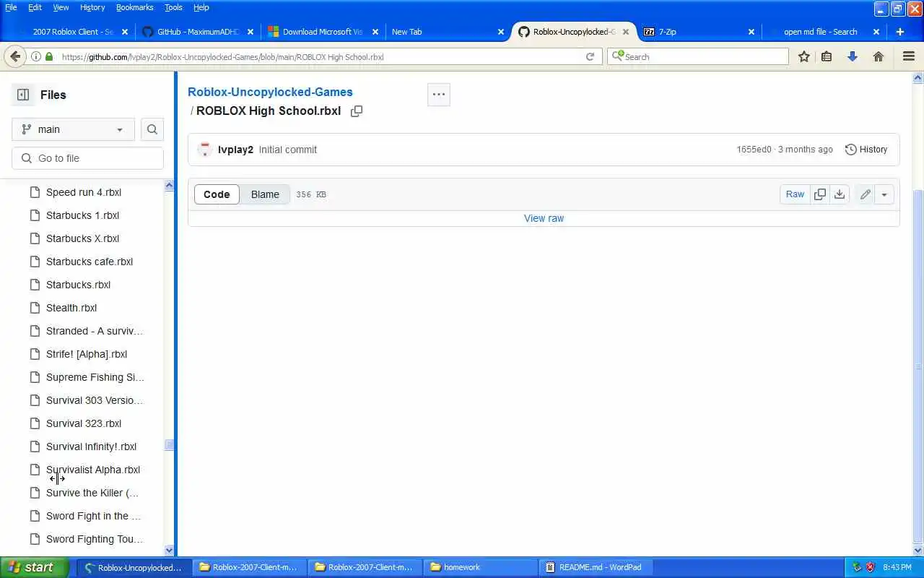Open Downloads arrow icon in toolbar
Viewport: 924px width, 578px height.
(853, 56)
